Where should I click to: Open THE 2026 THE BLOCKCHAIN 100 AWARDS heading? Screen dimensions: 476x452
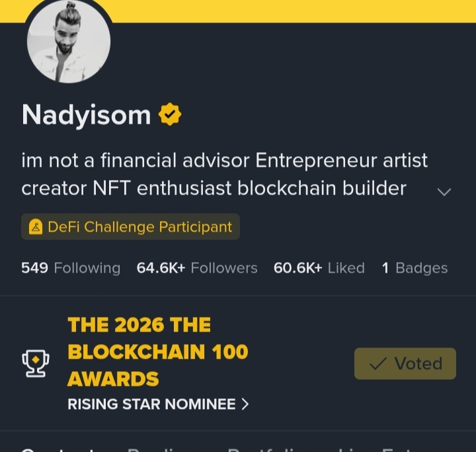tap(158, 351)
